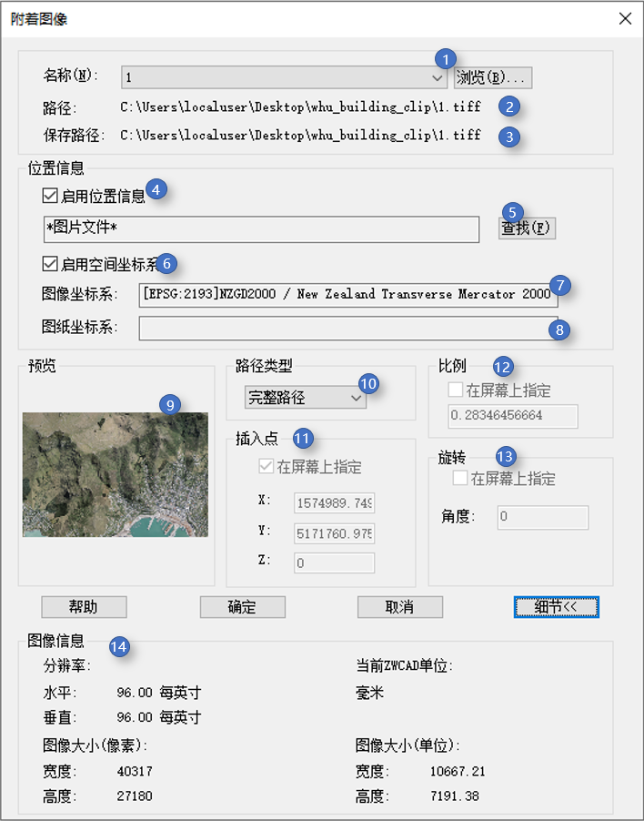
Task: Collapse details with the 细节<< button
Action: [556, 607]
